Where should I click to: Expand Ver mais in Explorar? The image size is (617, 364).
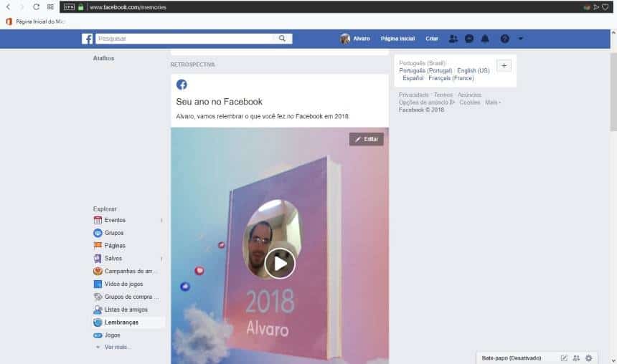point(117,347)
